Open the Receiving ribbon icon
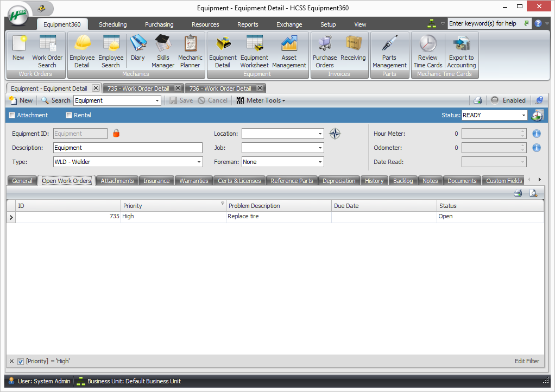 coord(353,48)
